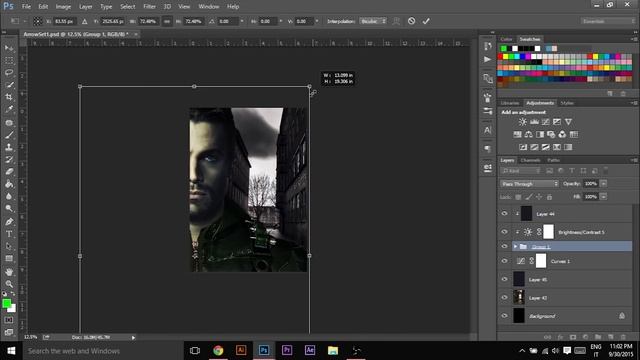
Task: Open the File menu
Action: (26, 7)
